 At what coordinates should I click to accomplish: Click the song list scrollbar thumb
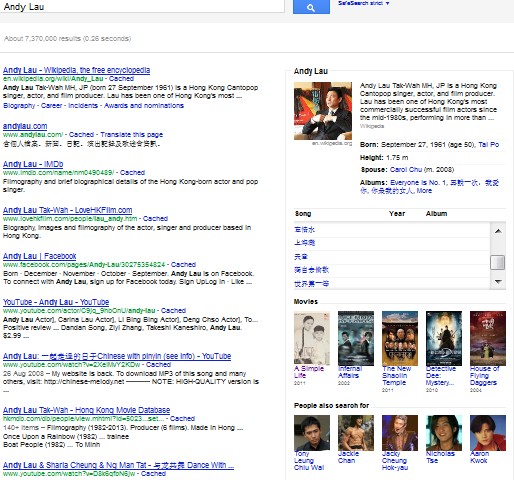point(498,262)
